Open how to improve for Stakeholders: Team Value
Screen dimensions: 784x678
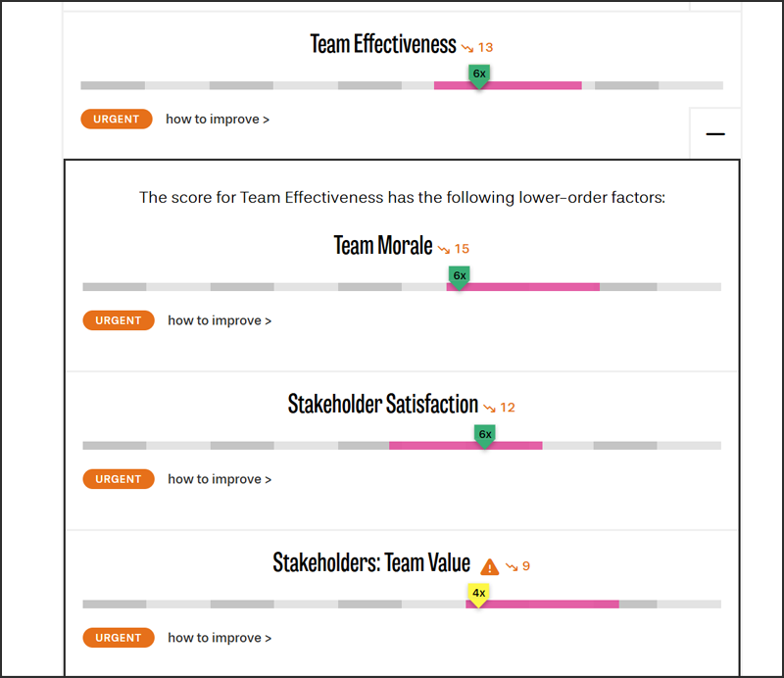[220, 638]
